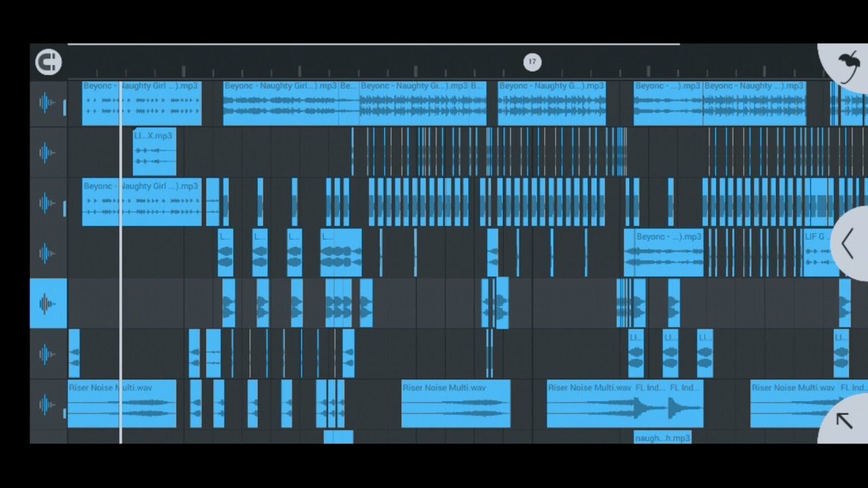The height and width of the screenshot is (488, 868).
Task: Select the third track's waveform icon
Action: 47,203
